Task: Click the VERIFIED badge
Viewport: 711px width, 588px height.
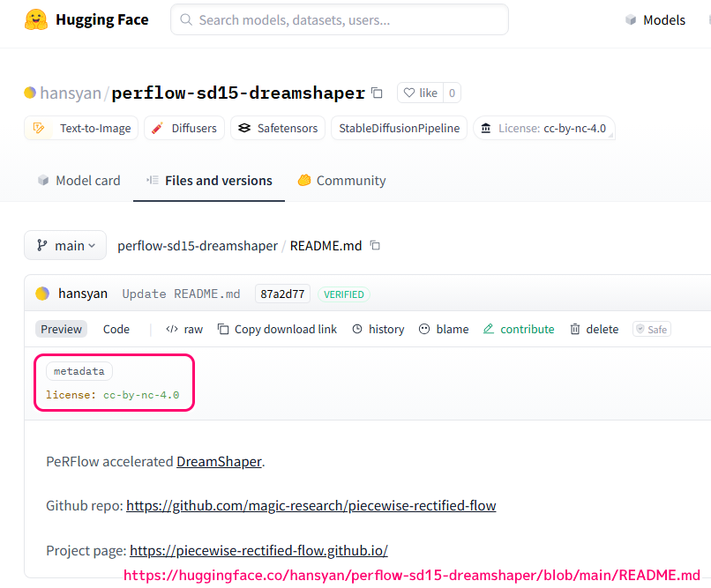Action: pyautogui.click(x=344, y=294)
